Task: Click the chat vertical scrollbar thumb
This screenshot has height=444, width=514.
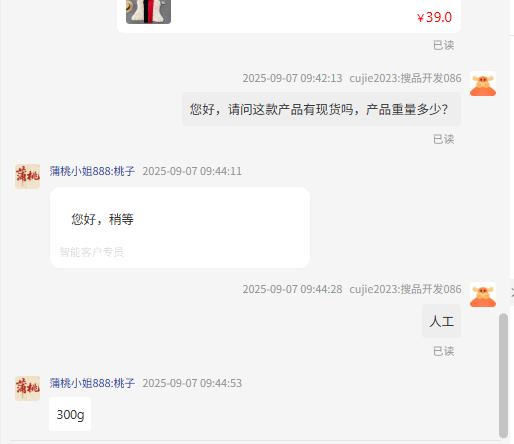Action: tap(503, 375)
